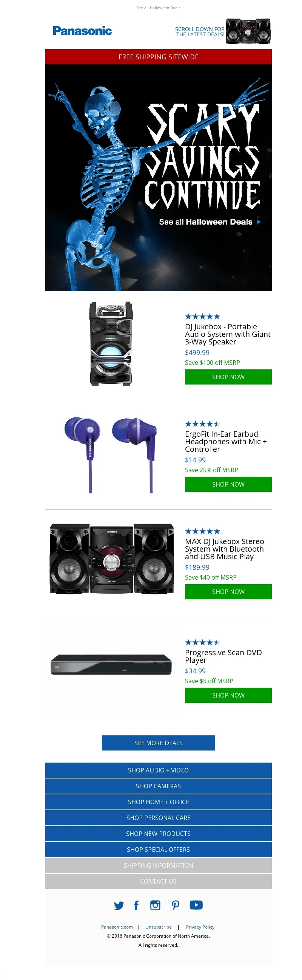302x980 pixels.
Task: Shop Now for DJ Jukebox Portable Audio
Action: click(228, 377)
